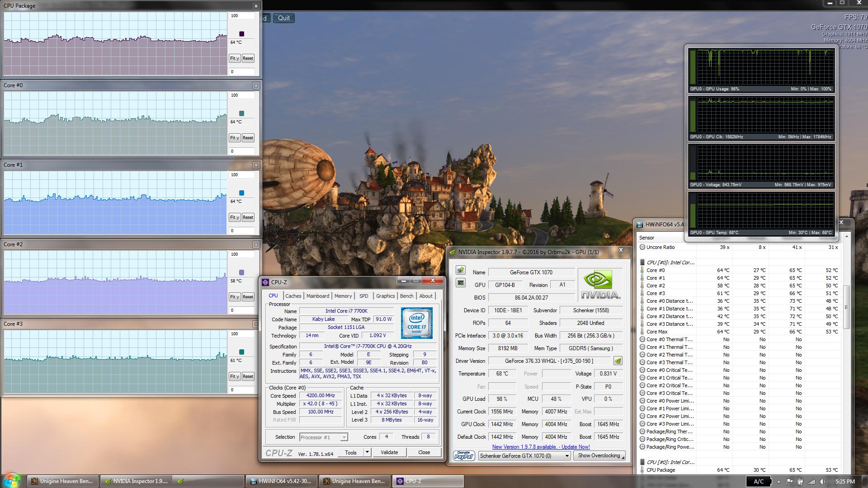Click the Core #2 lavender color swatch
The height and width of the screenshot is (488, 868).
tap(241, 272)
